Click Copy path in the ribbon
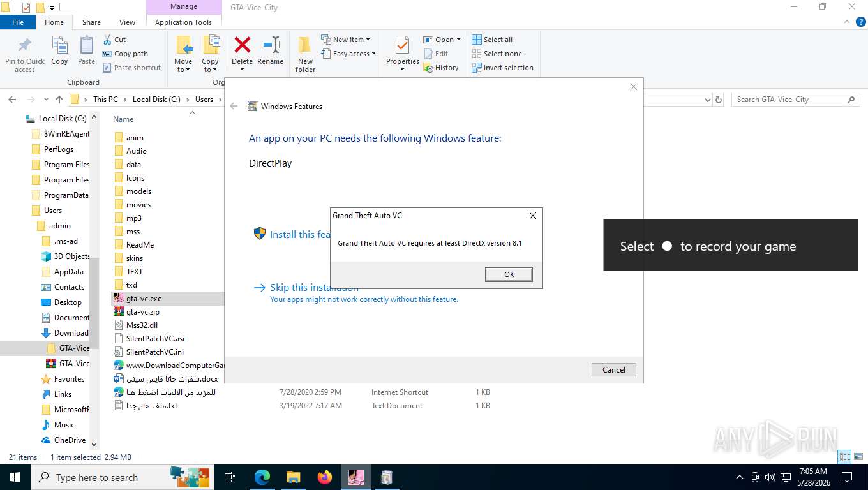This screenshot has width=868, height=490. click(125, 54)
